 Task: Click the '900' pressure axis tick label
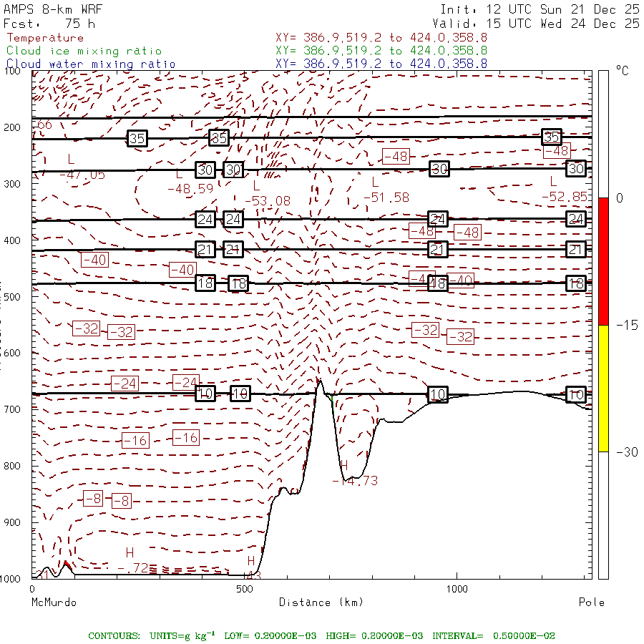pos(12,522)
